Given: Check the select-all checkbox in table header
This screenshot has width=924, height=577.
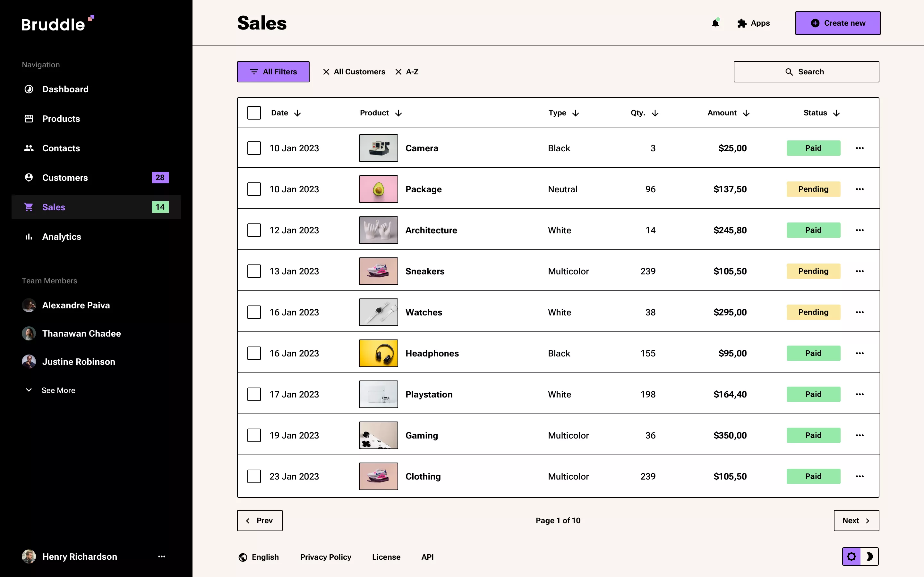Looking at the screenshot, I should pyautogui.click(x=254, y=113).
